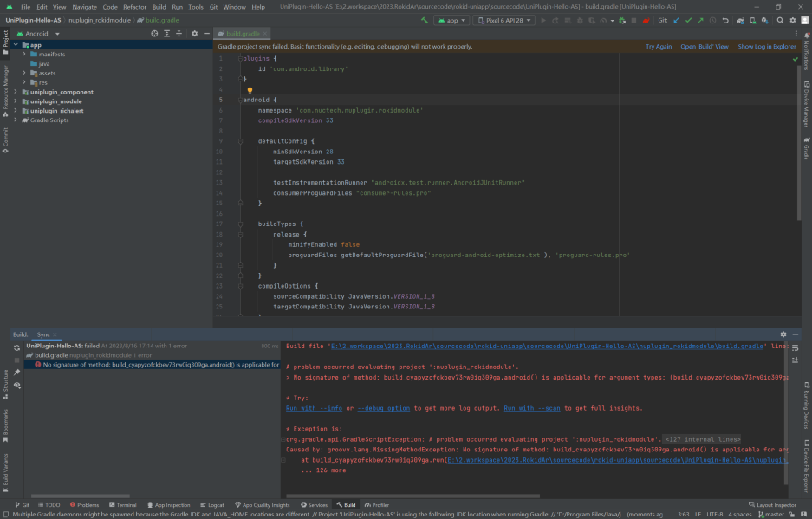This screenshot has width=812, height=519.
Task: Expand the assets folder
Action: click(23, 73)
